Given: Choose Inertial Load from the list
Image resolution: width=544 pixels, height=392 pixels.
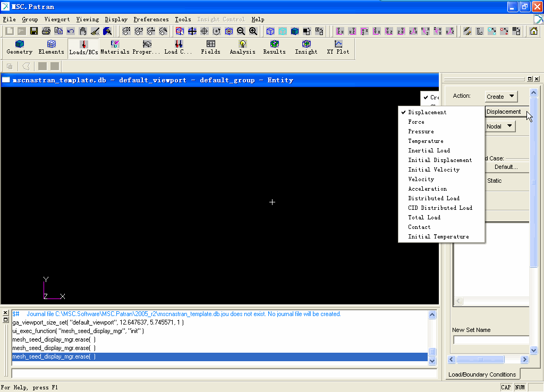Looking at the screenshot, I should pyautogui.click(x=441, y=150).
